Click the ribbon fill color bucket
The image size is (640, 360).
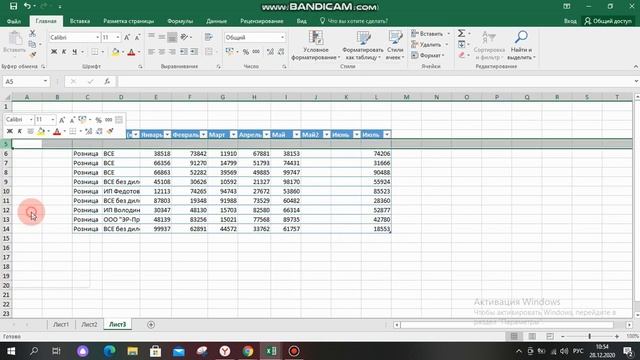click(x=116, y=52)
